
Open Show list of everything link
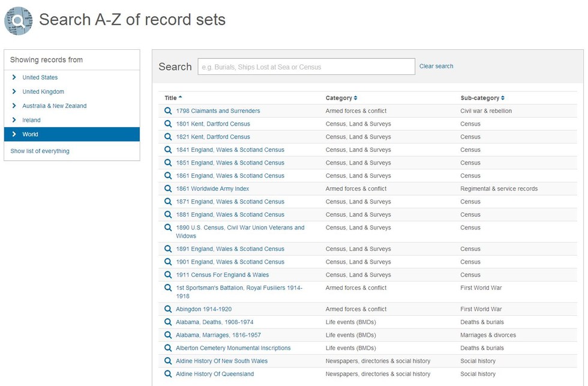(40, 151)
